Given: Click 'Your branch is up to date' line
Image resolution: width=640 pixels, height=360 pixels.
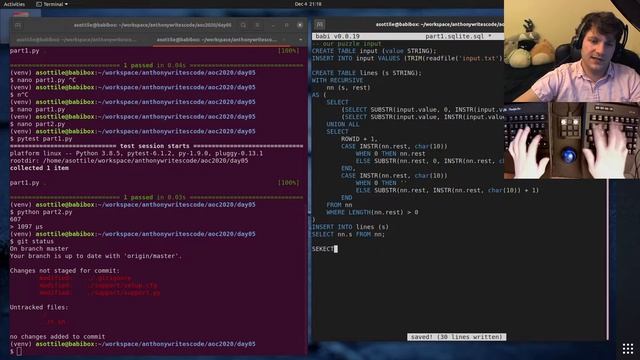Looking at the screenshot, I should tap(96, 256).
